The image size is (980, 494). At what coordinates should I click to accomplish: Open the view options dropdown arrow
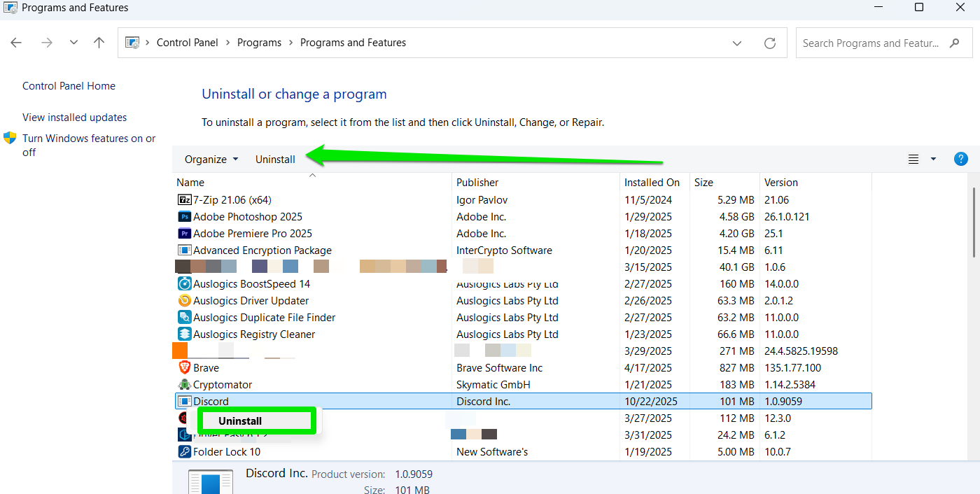[x=933, y=159]
